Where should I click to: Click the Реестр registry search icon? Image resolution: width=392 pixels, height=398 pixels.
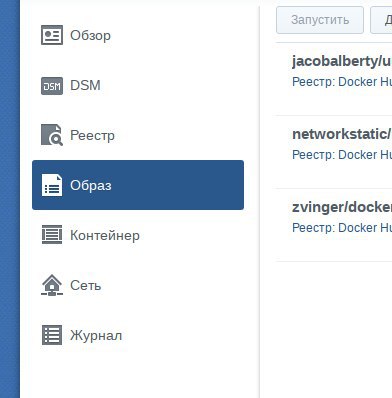click(52, 135)
